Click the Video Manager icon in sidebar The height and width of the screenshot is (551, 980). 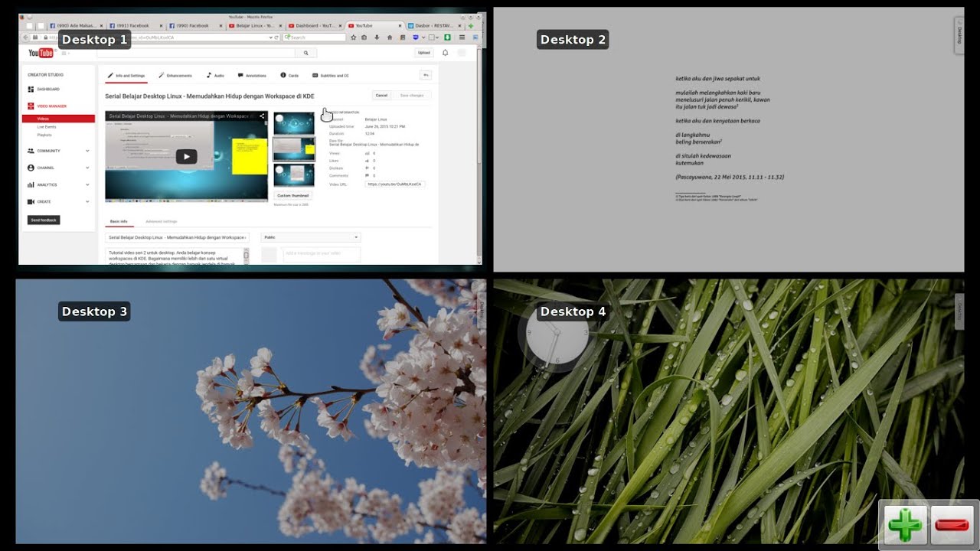pos(31,106)
